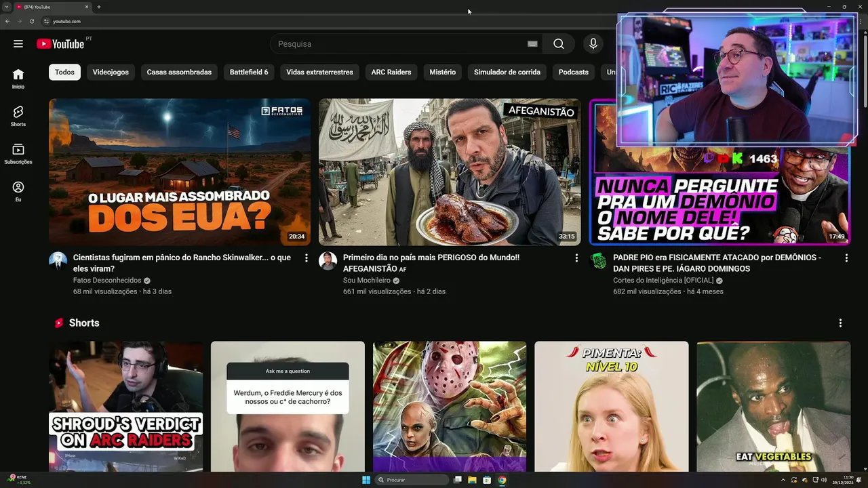Image resolution: width=868 pixels, height=488 pixels.
Task: Open the Windows Start menu
Action: coord(366,480)
